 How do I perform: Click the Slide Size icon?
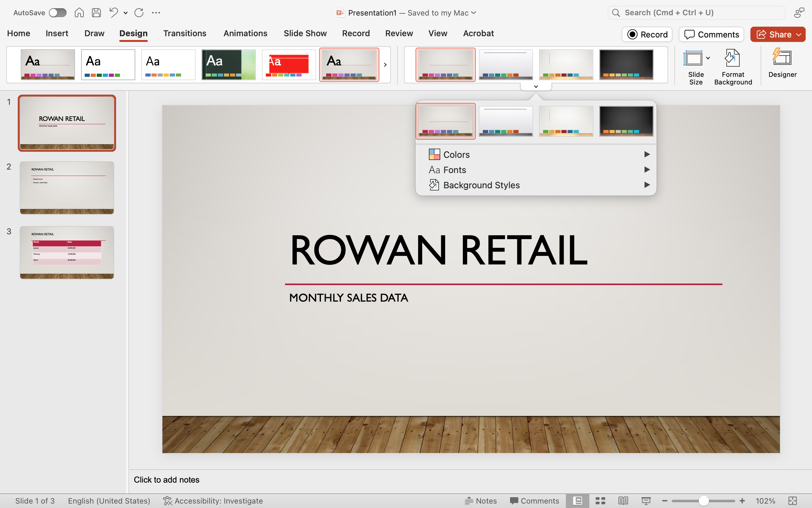pyautogui.click(x=693, y=58)
